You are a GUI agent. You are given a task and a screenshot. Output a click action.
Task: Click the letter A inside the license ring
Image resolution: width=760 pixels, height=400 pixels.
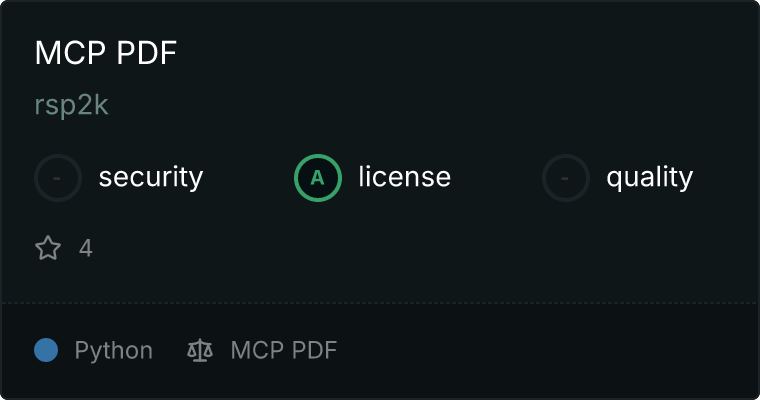[317, 178]
